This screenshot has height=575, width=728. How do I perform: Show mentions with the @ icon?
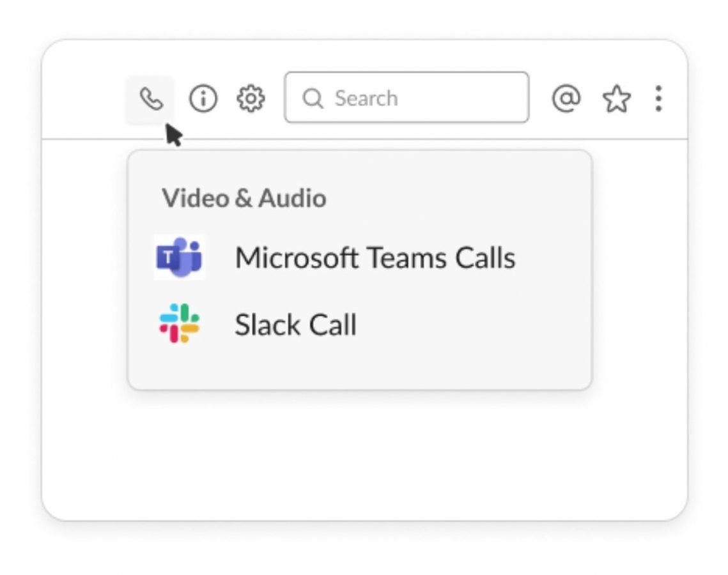click(x=566, y=98)
